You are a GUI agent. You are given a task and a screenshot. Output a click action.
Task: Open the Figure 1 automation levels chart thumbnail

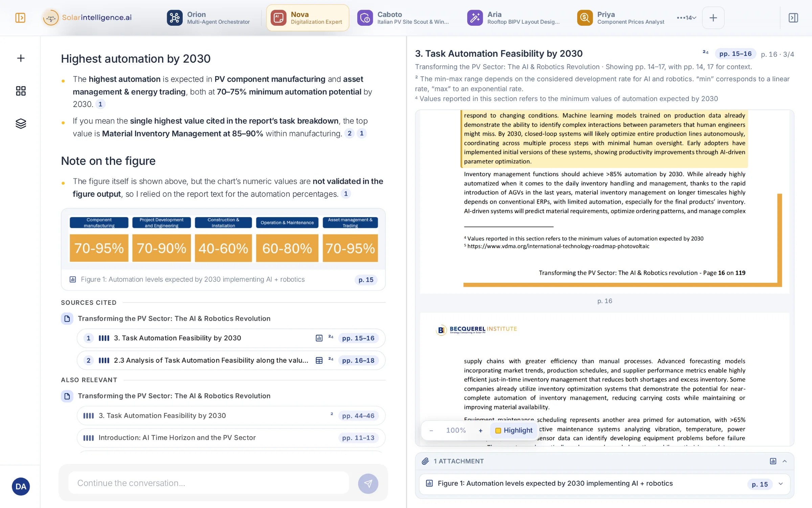(x=223, y=239)
